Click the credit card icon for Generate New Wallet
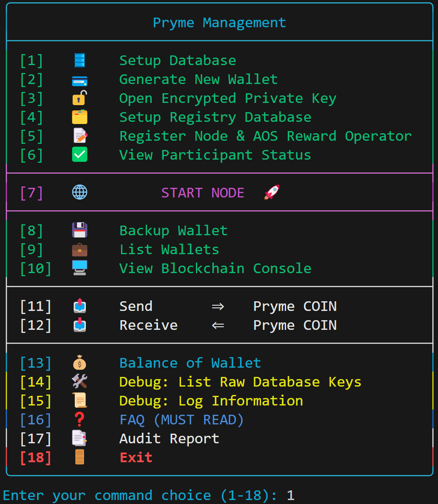This screenshot has width=438, height=504. pos(80,80)
